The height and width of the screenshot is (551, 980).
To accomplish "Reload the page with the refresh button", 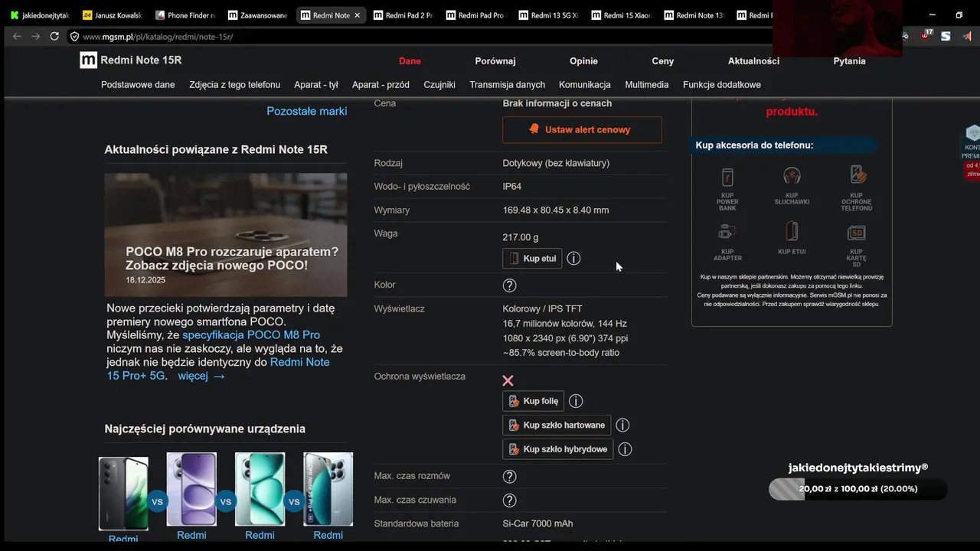I will click(x=54, y=36).
